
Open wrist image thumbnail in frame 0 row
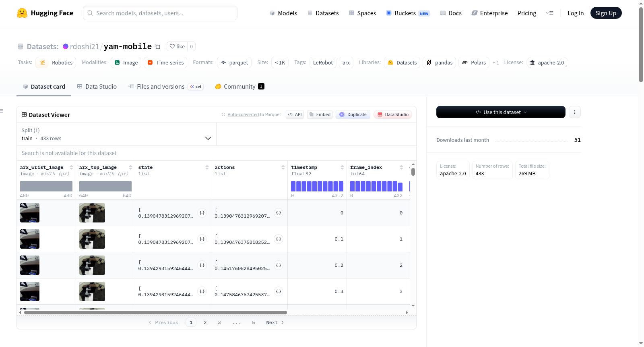coord(30,213)
